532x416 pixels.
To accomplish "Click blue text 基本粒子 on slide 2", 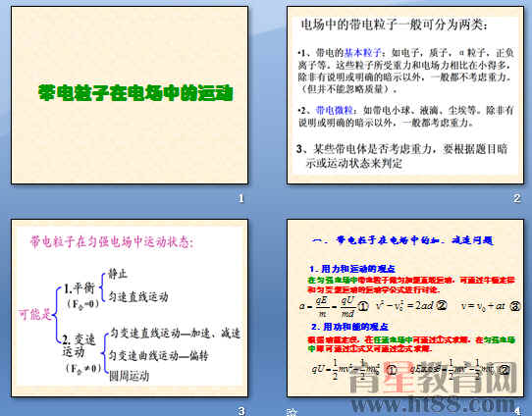I will (363, 53).
